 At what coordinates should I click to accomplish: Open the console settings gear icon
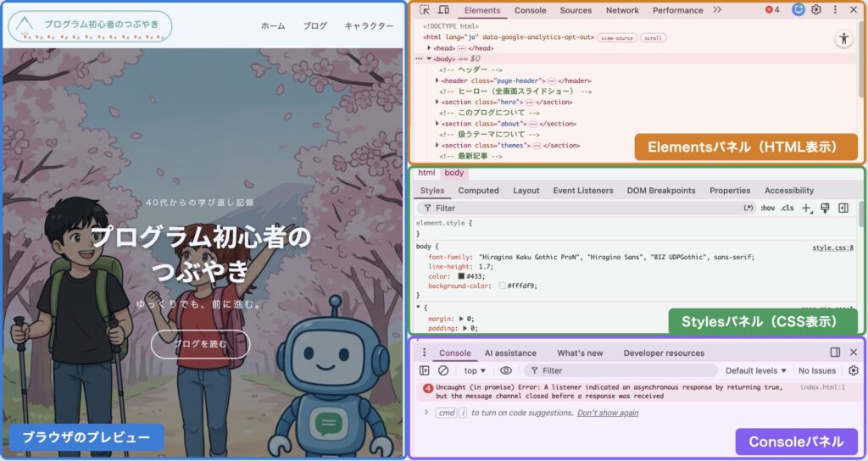tap(853, 370)
